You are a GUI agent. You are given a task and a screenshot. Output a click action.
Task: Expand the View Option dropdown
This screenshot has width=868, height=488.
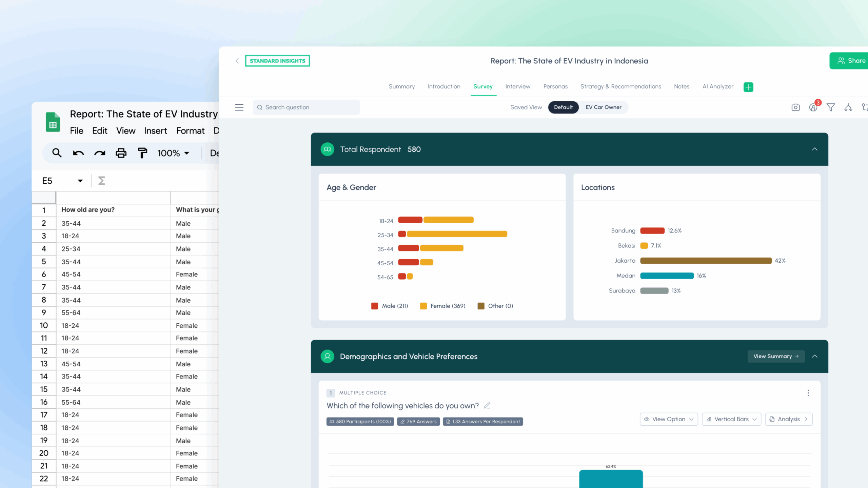[x=669, y=419]
